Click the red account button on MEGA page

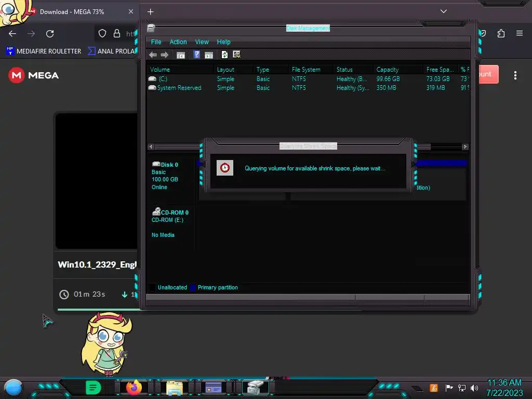point(488,74)
